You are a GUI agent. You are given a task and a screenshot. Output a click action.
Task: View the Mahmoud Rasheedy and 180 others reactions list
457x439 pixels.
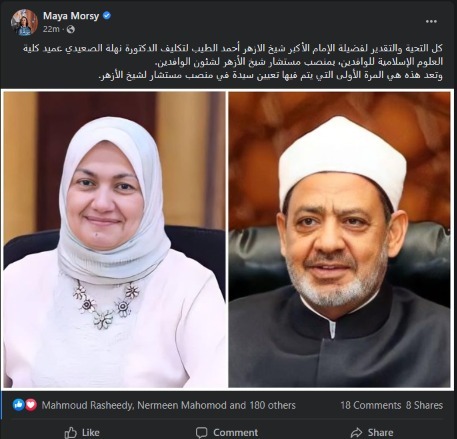pos(168,405)
